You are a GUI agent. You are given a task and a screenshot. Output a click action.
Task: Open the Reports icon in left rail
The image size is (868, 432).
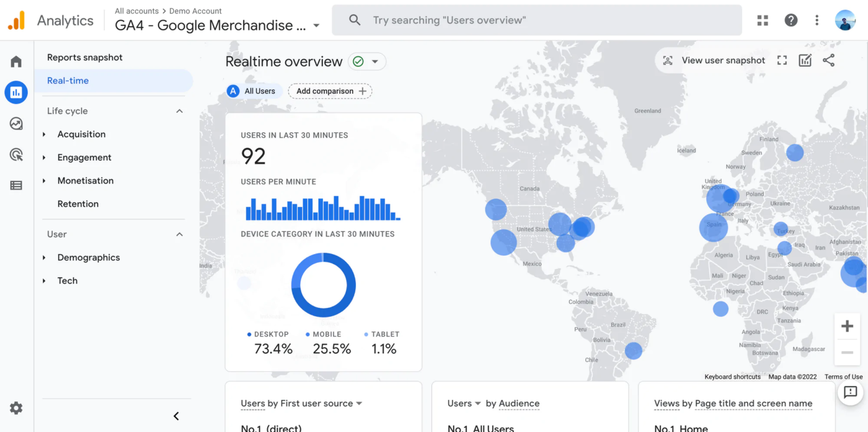16,92
